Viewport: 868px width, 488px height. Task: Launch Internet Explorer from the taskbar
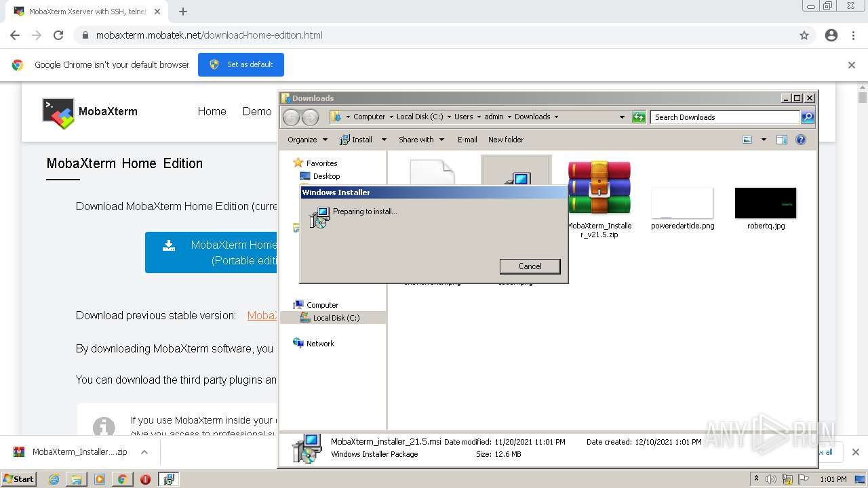(54, 479)
